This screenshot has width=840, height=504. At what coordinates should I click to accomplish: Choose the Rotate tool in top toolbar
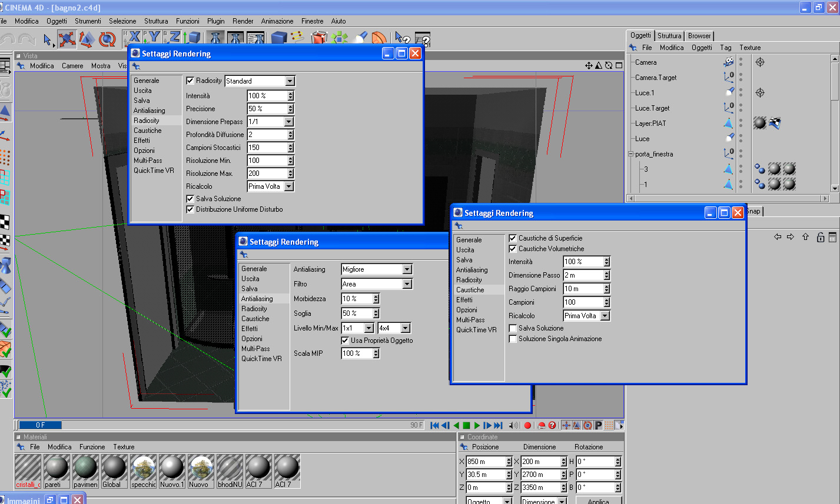[107, 39]
